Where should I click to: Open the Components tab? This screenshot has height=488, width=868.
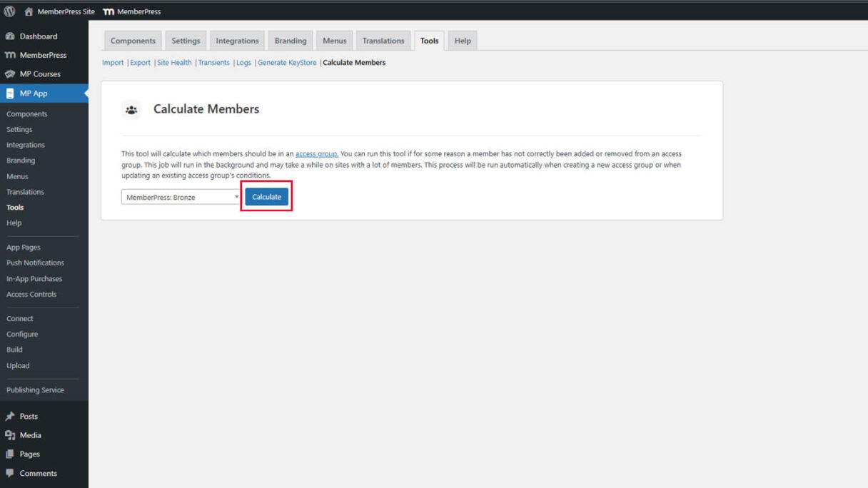[133, 41]
